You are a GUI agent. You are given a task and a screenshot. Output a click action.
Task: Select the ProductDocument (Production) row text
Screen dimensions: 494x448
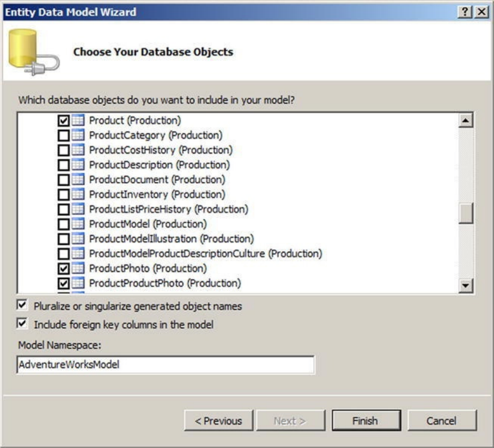click(157, 180)
